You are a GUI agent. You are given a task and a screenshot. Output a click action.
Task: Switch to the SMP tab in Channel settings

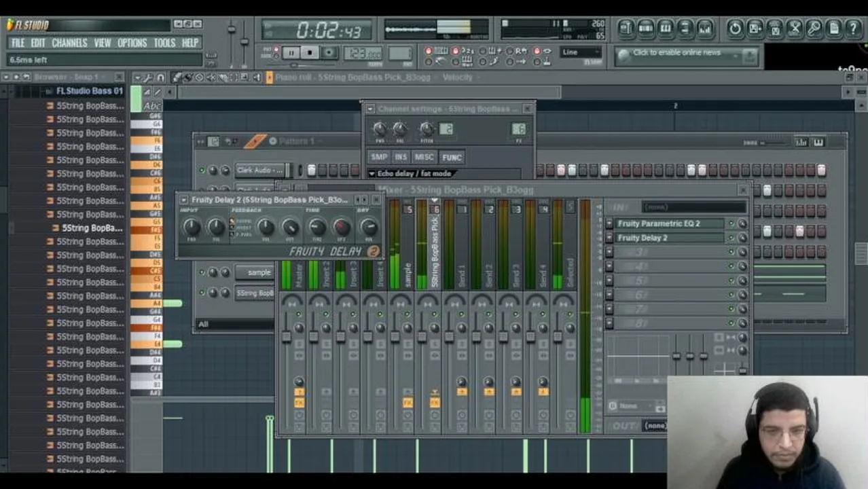pyautogui.click(x=379, y=157)
